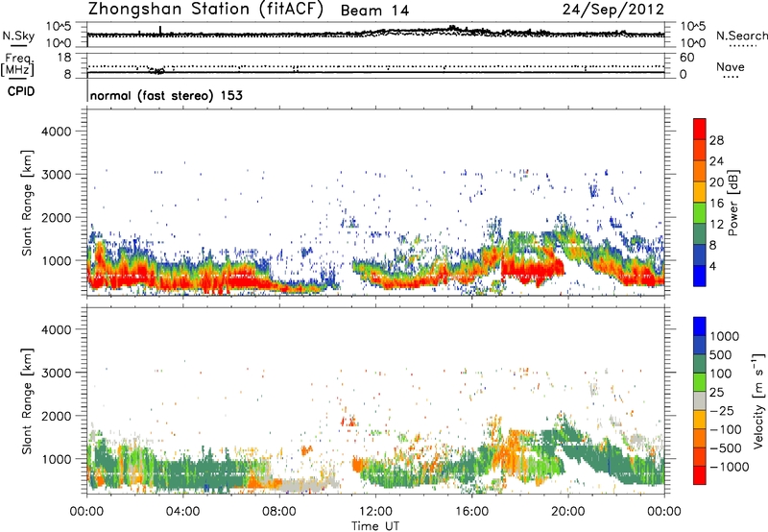The image size is (768, 532).
Task: Click the '4' tick on power colorbar
Action: coord(712,266)
